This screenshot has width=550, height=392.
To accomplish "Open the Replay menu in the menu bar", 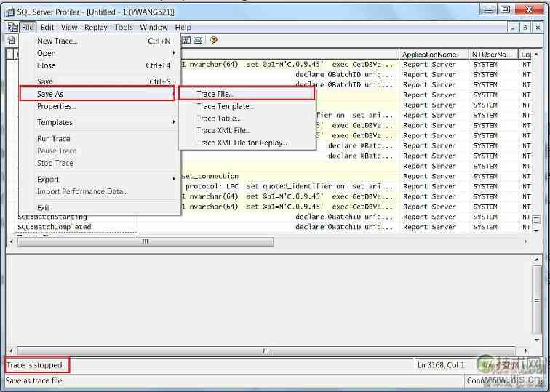I will tap(95, 28).
